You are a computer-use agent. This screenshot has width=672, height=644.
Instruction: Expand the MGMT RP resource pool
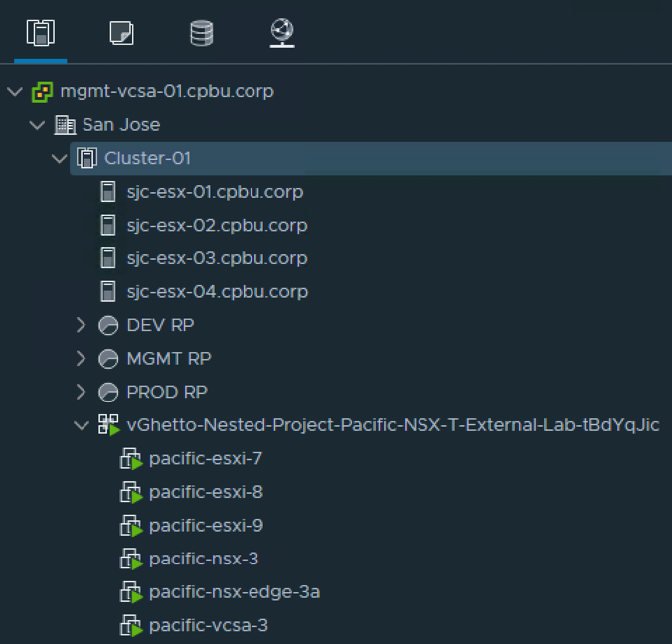click(x=81, y=359)
